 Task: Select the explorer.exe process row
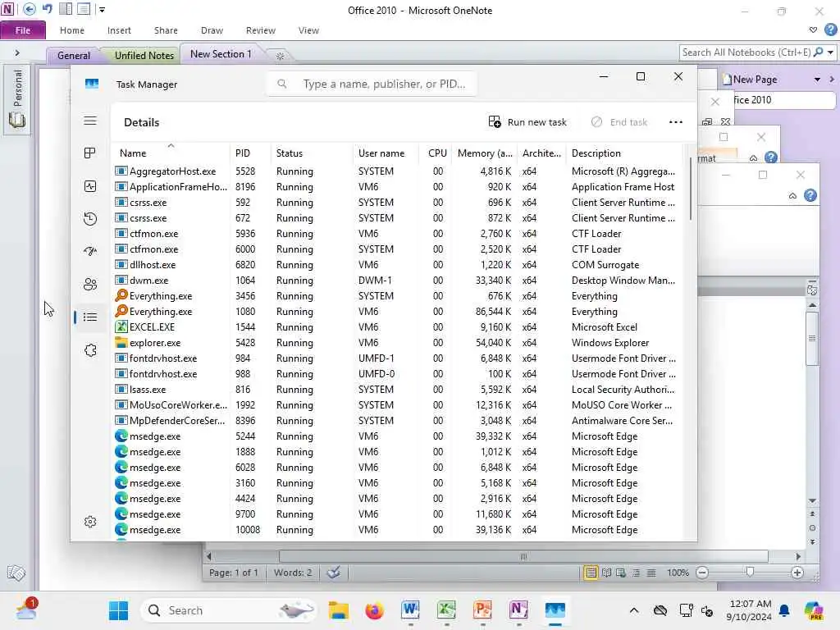pos(398,343)
